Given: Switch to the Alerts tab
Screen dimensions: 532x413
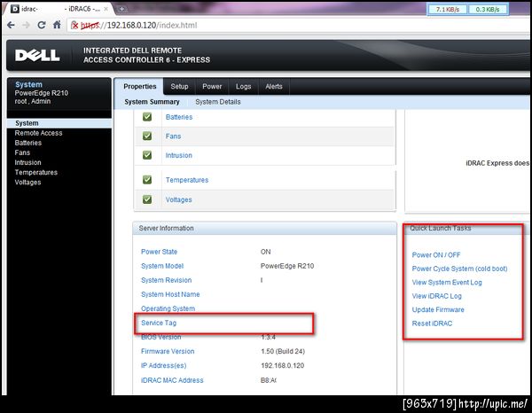Looking at the screenshot, I should 274,87.
